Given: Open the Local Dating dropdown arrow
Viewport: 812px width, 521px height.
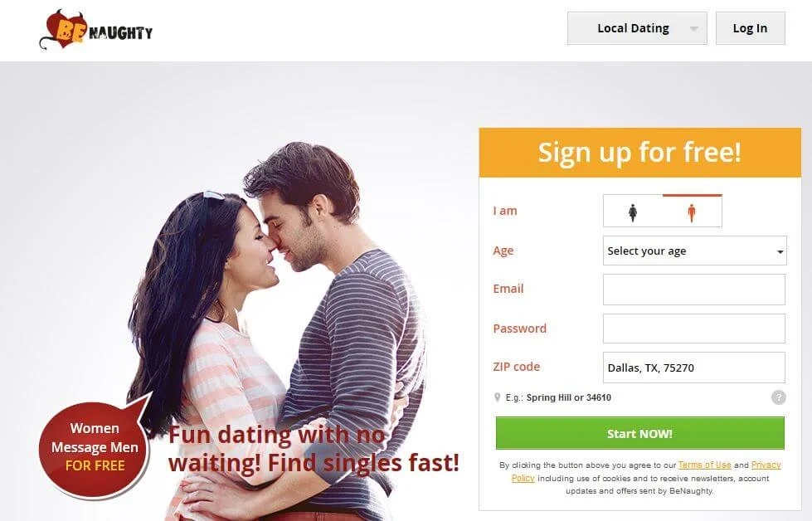Looking at the screenshot, I should point(694,28).
